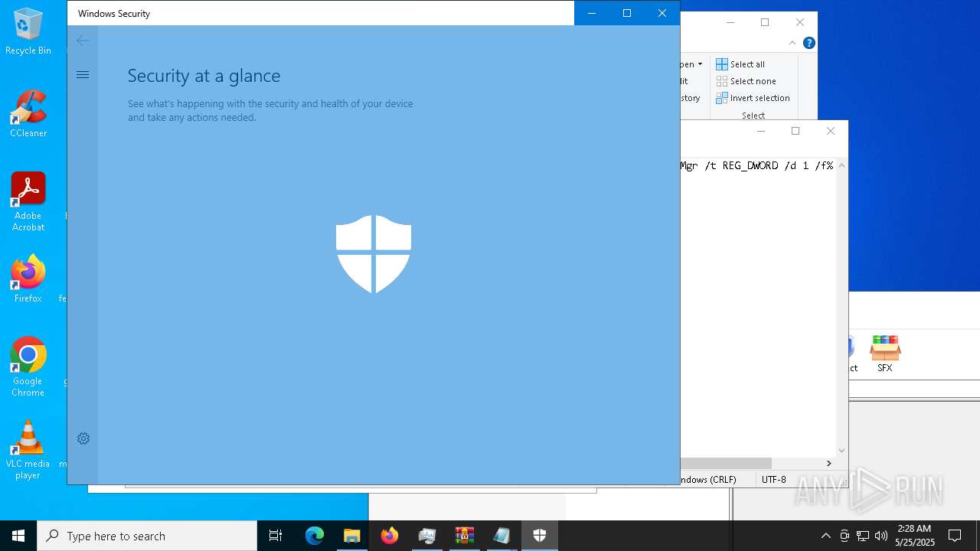Click Notepad horizontal scrollbar right arrow
Screen dimensions: 980x551
828,463
